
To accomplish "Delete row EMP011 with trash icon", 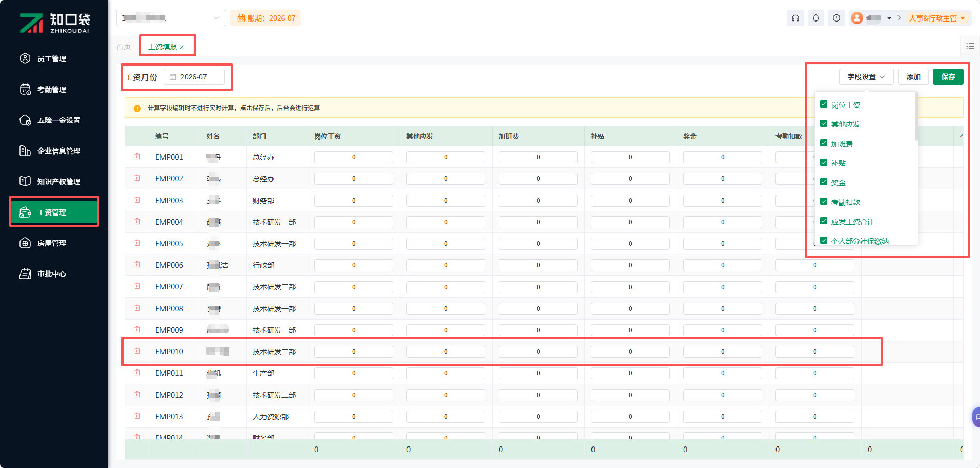I will 137,372.
